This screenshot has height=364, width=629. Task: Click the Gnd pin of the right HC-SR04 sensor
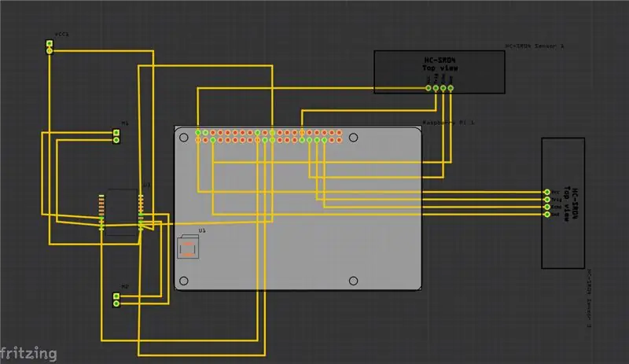pos(546,215)
